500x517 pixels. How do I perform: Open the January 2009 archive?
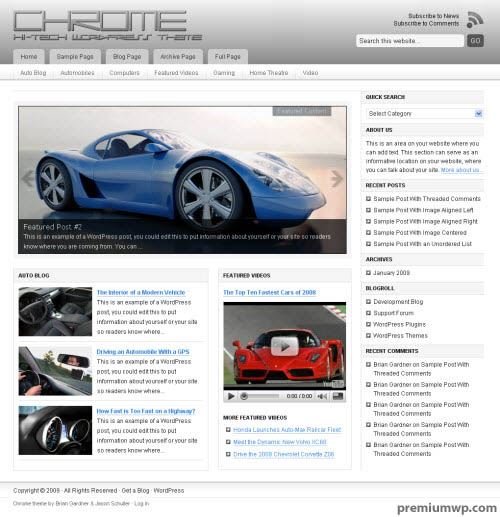[391, 273]
